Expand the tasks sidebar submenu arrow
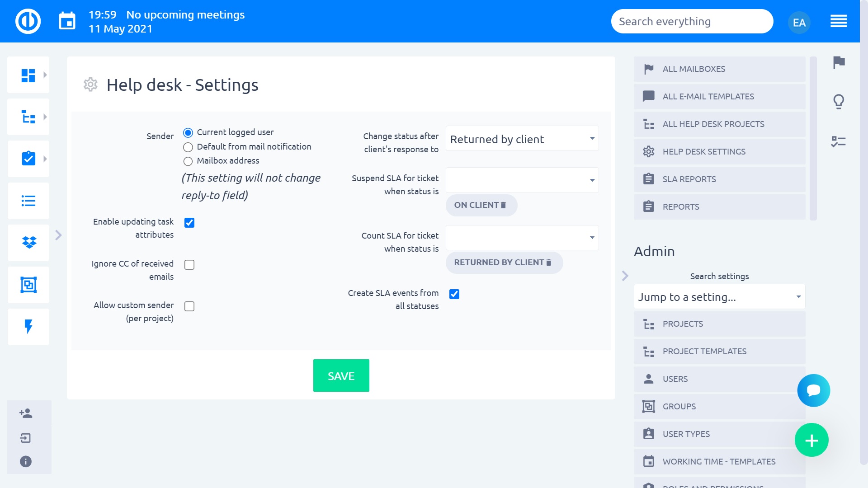868x488 pixels. tap(45, 159)
